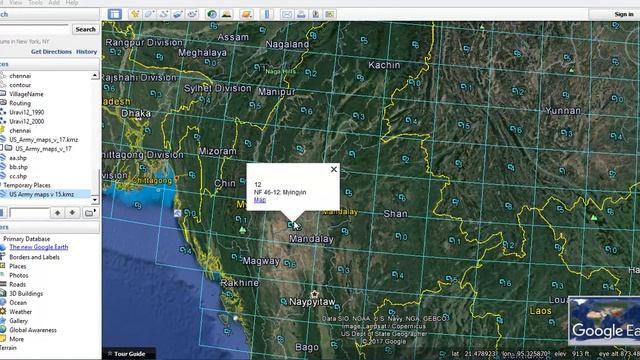The image size is (640, 360).
Task: Select cc.shp in Places list
Action: [18, 176]
